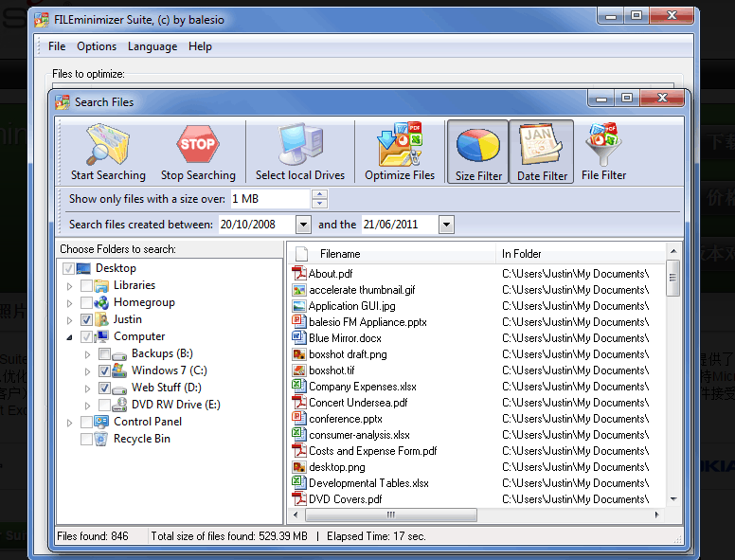Open the start date dropdown 20/10/2008
The height and width of the screenshot is (560, 735).
pos(303,225)
